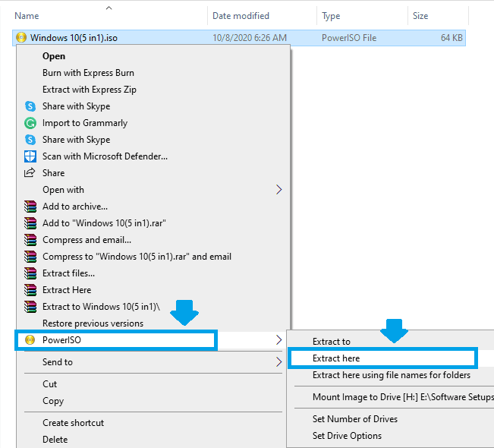The width and height of the screenshot is (494, 448).
Task: Click the sort arrow above the Name column
Action: coord(109,8)
